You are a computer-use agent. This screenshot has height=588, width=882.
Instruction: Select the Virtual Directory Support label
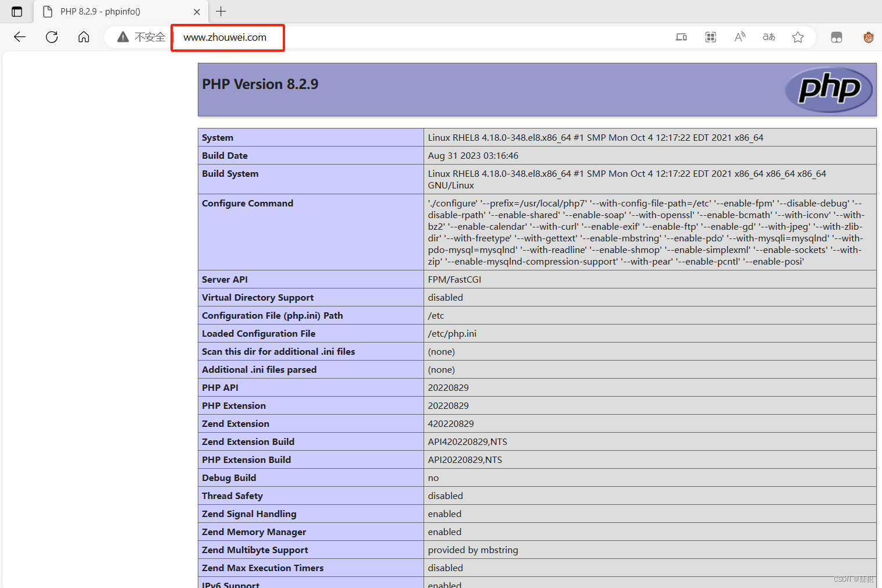(x=258, y=298)
